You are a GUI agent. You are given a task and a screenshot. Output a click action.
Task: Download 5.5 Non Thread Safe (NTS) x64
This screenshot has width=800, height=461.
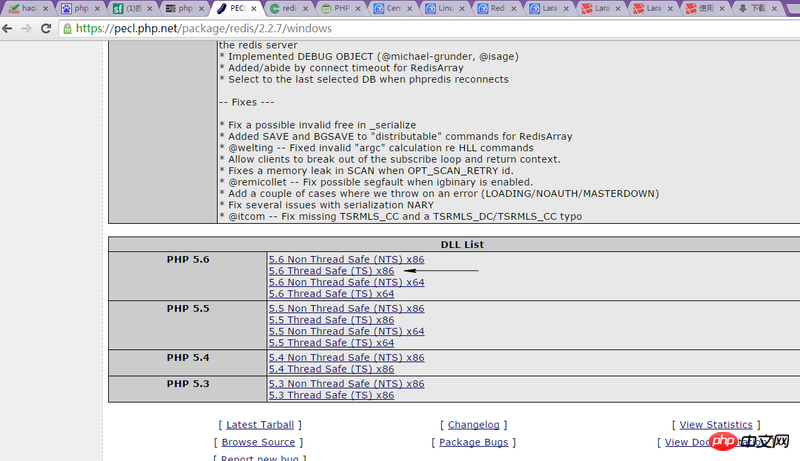[x=346, y=331]
